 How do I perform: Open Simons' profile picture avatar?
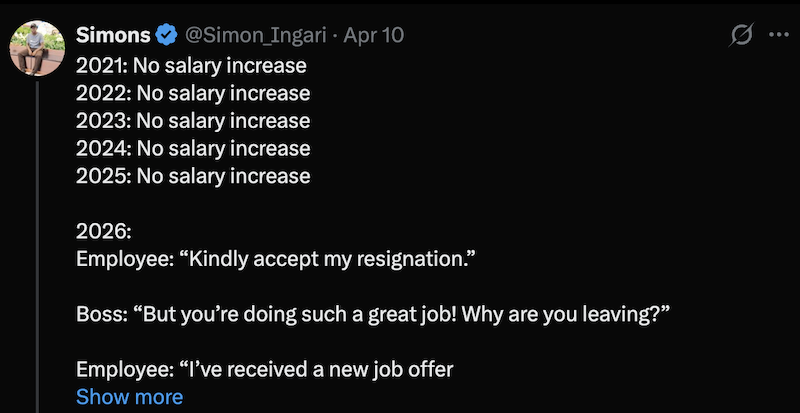pyautogui.click(x=37, y=46)
